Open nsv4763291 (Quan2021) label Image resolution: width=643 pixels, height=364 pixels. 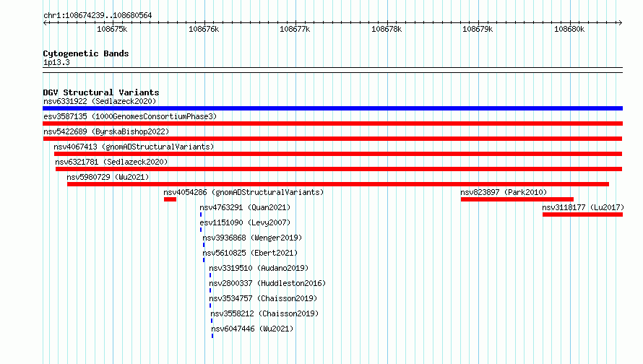245,207
